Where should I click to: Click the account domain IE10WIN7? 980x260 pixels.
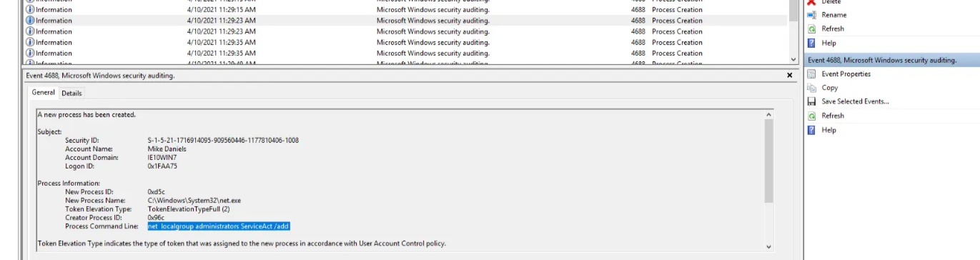pos(163,158)
